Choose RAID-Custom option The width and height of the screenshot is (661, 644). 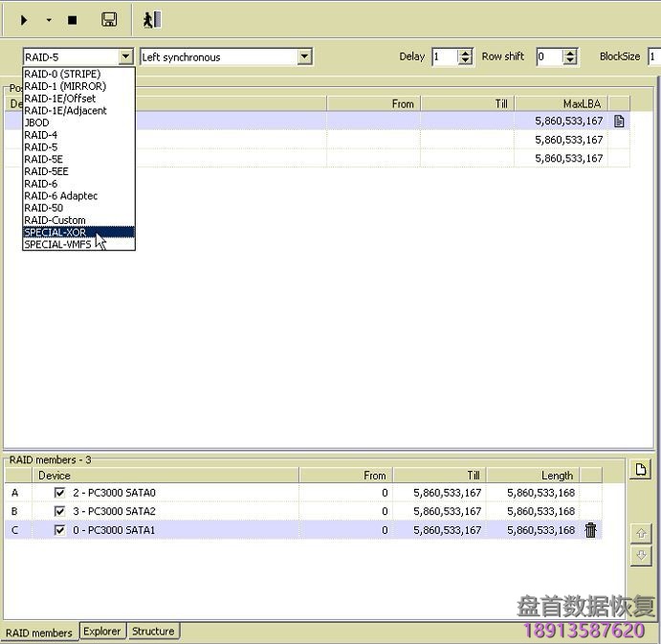[x=78, y=220]
